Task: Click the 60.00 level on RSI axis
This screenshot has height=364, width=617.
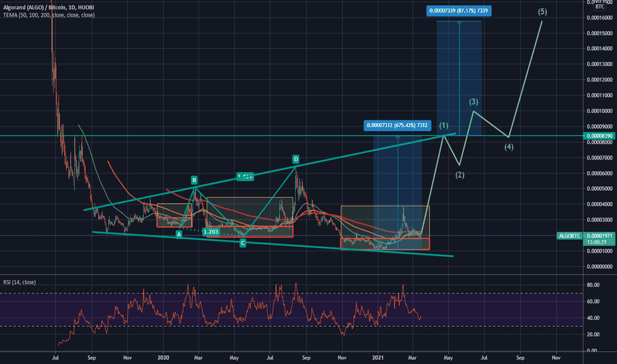Action: [x=593, y=301]
